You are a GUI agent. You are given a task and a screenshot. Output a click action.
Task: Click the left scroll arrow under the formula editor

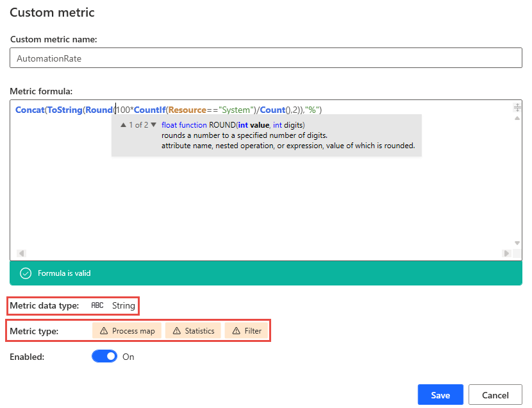tap(21, 253)
